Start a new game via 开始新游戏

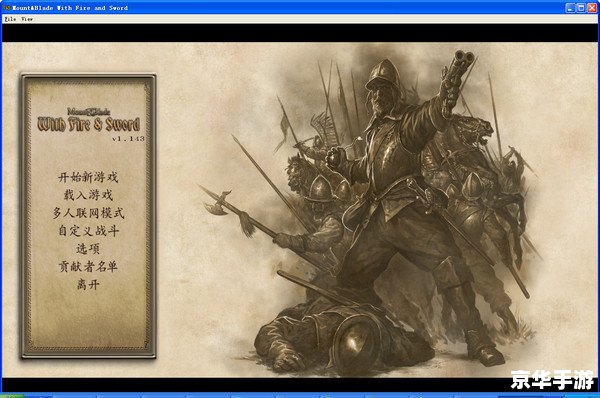(88, 177)
